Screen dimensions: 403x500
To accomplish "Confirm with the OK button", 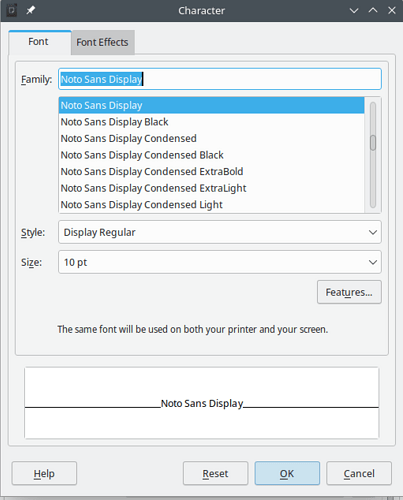I will pyautogui.click(x=287, y=473).
